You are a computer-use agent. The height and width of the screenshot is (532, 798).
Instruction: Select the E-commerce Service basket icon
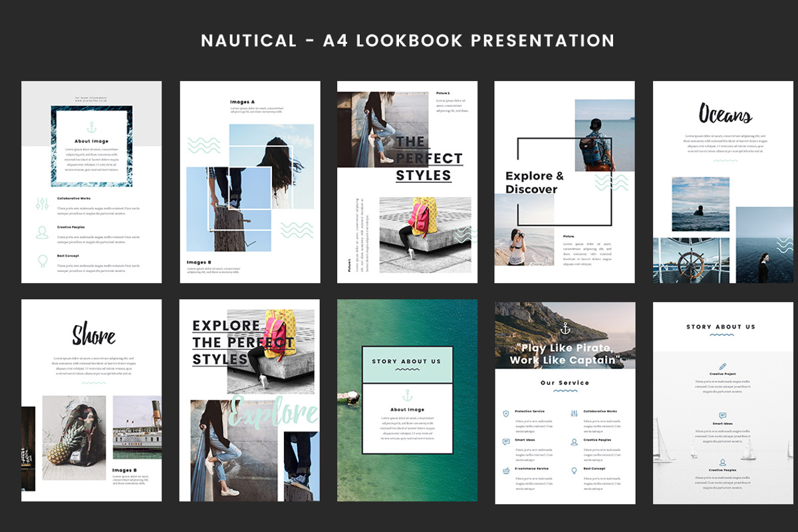506,471
